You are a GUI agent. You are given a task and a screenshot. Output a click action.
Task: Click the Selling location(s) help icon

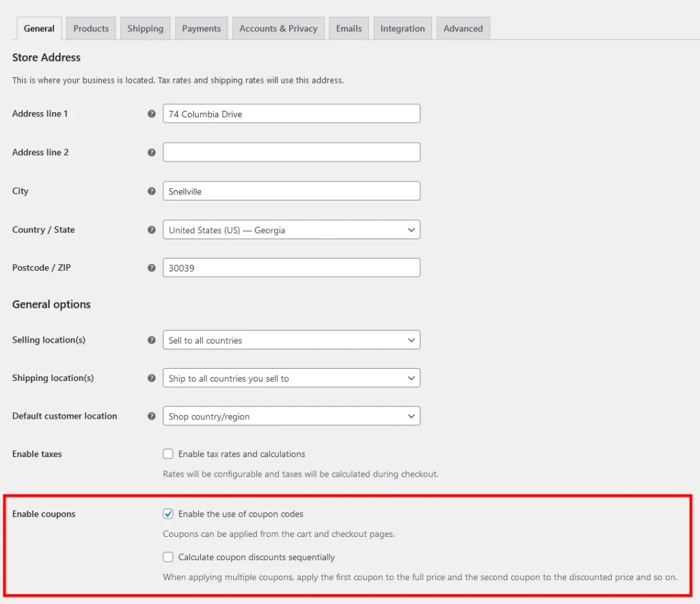152,340
